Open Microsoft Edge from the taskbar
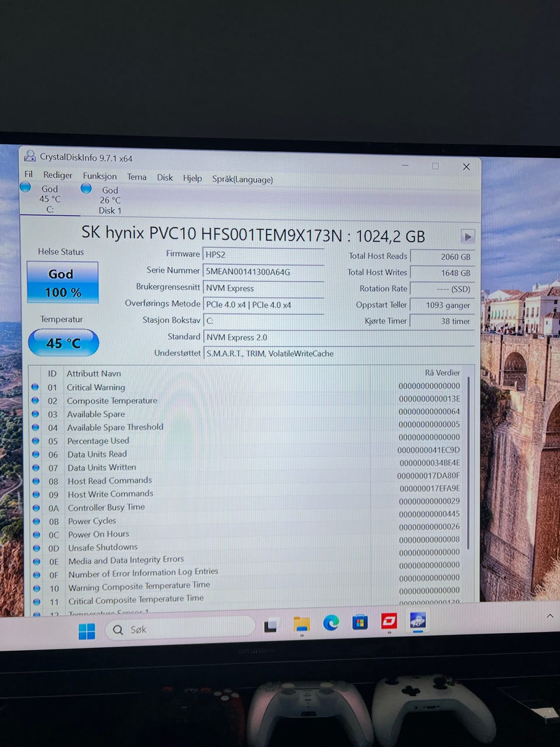Image resolution: width=560 pixels, height=747 pixels. (331, 623)
